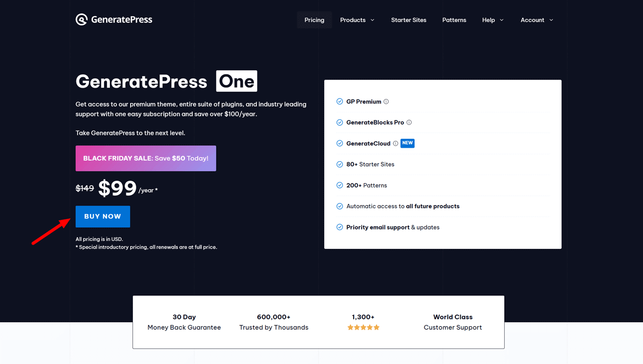The width and height of the screenshot is (643, 364).
Task: Click the GenerateCloud info icon
Action: pos(395,143)
